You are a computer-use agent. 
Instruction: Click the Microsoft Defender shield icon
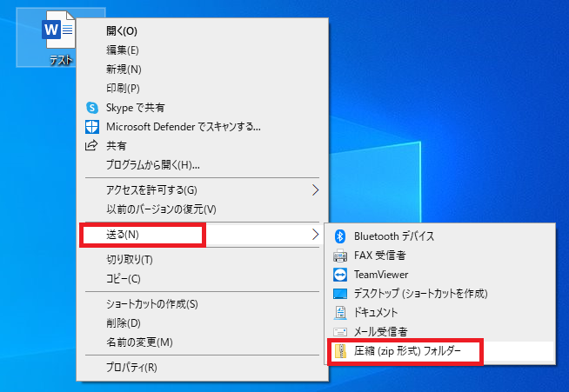(x=92, y=127)
